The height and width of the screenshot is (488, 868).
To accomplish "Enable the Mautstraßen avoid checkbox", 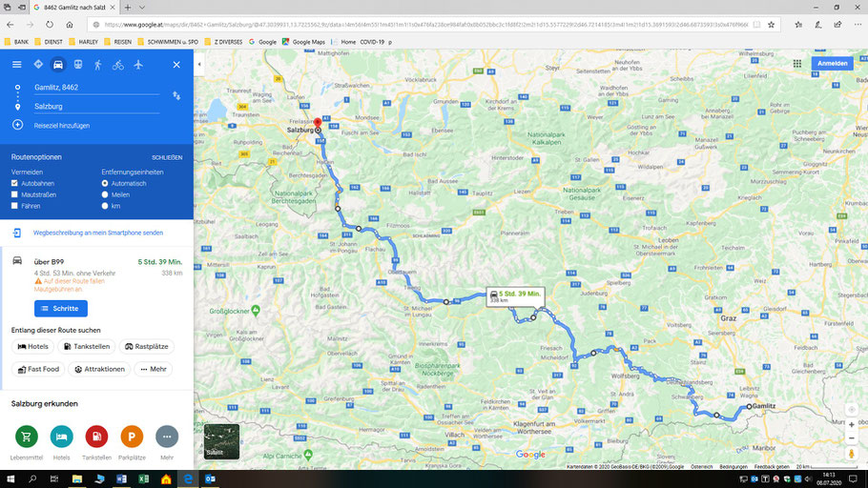I will [14, 194].
